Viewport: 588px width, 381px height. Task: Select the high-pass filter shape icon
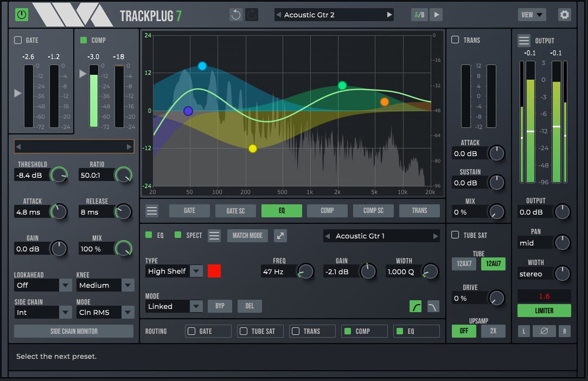coord(416,306)
